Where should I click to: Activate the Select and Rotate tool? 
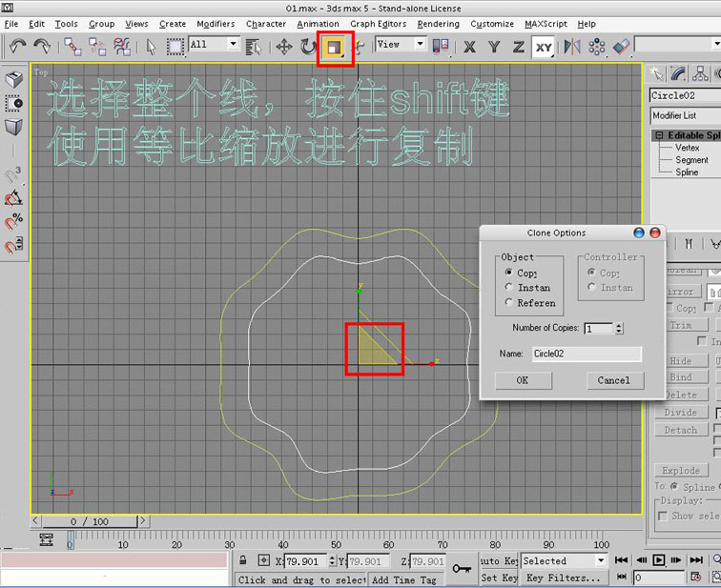point(308,47)
